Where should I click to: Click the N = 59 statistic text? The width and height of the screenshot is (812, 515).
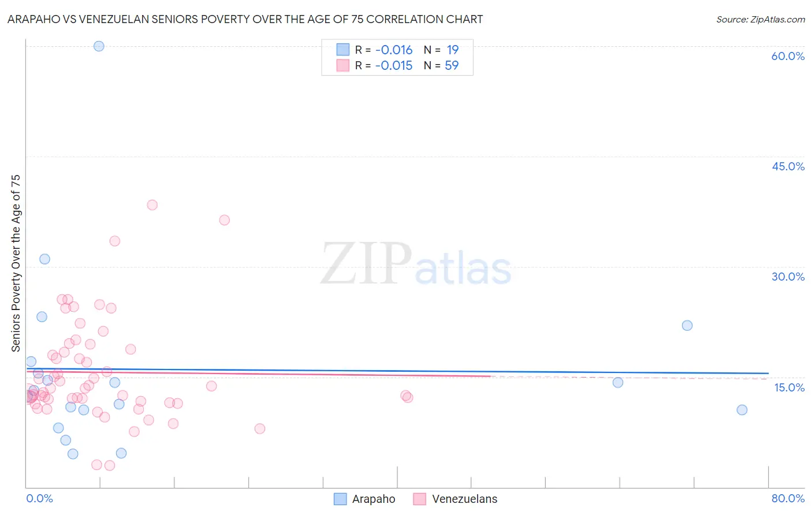[441, 65]
